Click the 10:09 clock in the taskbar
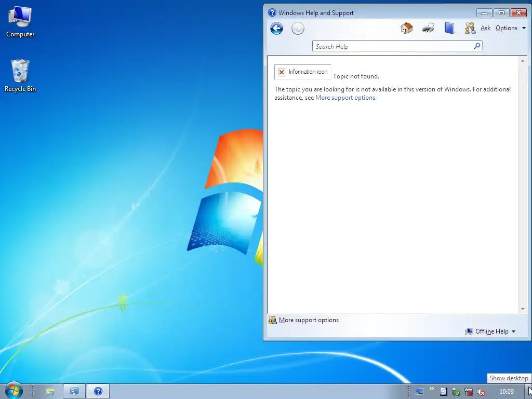The height and width of the screenshot is (399, 532). pyautogui.click(x=506, y=392)
